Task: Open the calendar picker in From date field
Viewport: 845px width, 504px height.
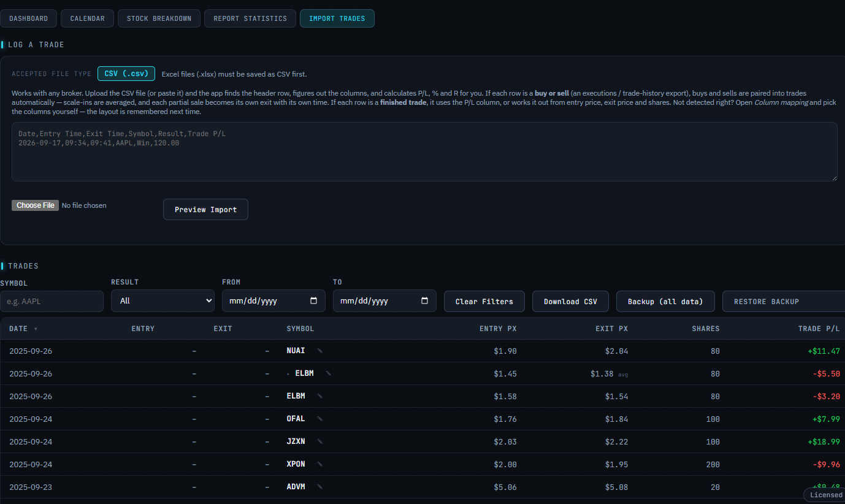Action: [314, 301]
